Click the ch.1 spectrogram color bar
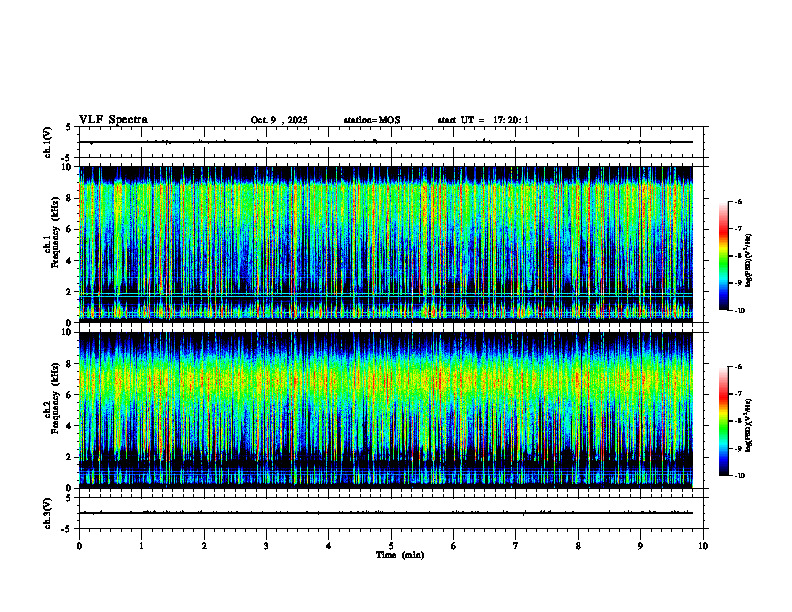Image resolution: width=792 pixels, height=612 pixels. 723,256
